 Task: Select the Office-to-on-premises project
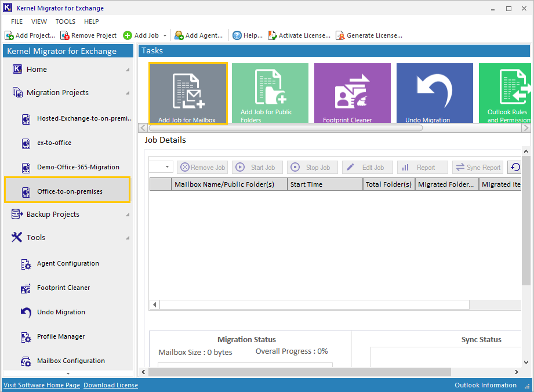[67, 190]
